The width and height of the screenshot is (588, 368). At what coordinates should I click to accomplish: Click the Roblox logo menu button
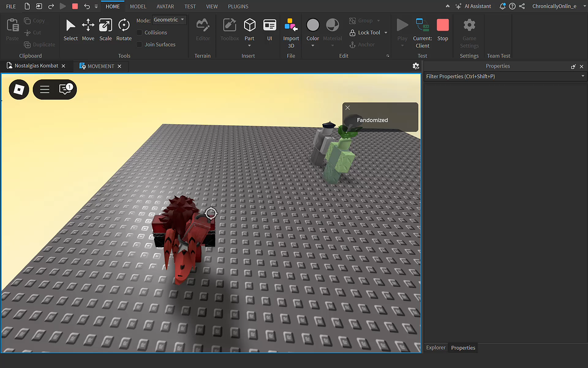click(x=19, y=89)
